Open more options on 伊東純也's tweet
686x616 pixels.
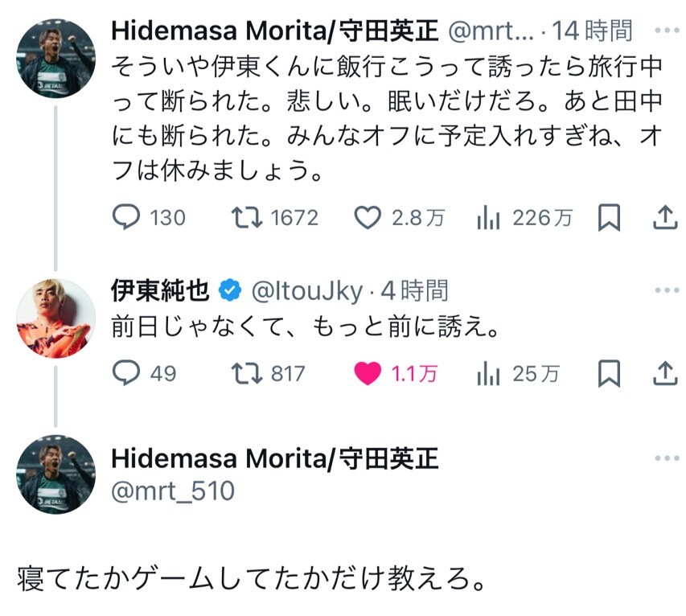pos(667,290)
